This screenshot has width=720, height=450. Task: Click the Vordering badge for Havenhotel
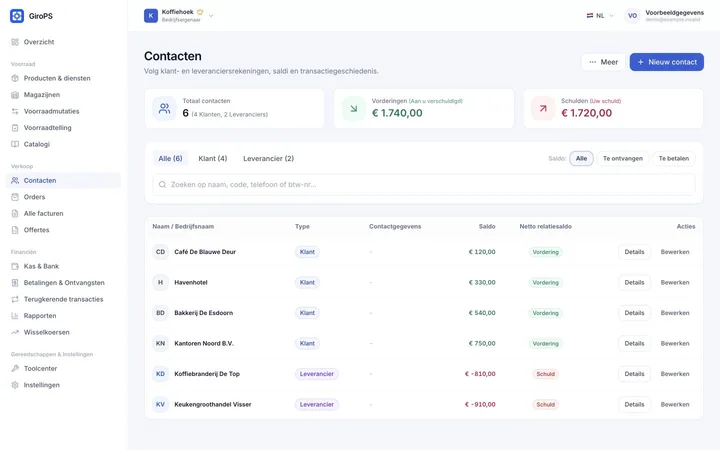point(546,283)
